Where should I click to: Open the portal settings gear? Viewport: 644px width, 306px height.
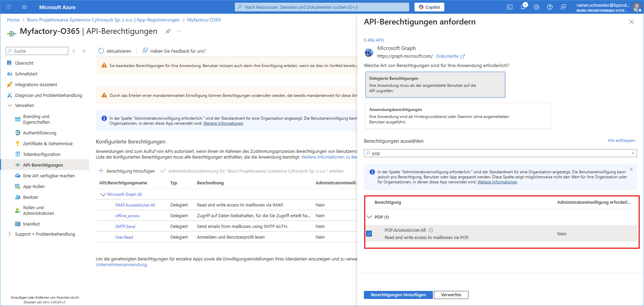coord(536,7)
